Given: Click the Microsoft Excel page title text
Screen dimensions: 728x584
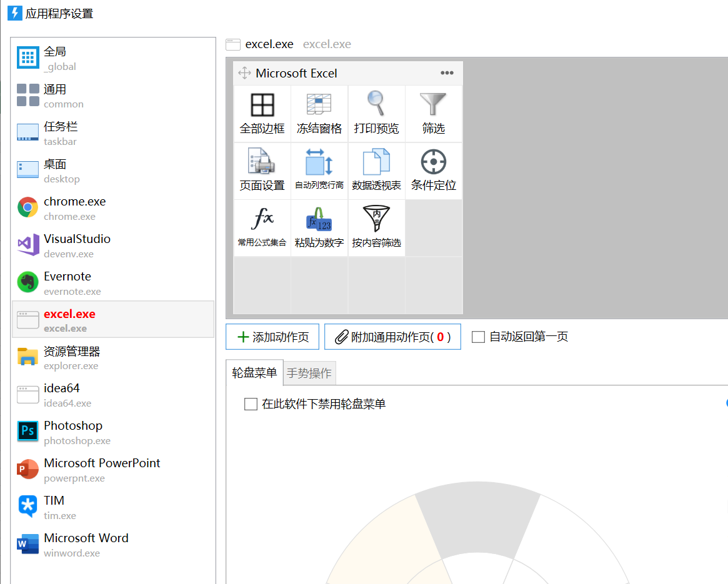Looking at the screenshot, I should tap(296, 73).
